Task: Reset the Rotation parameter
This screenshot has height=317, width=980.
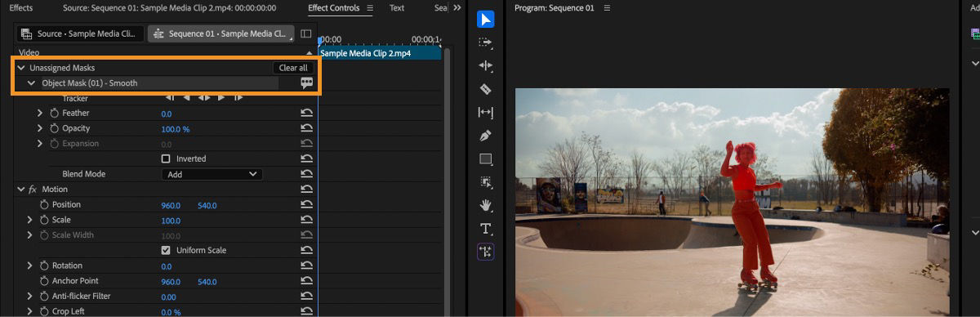Action: (x=306, y=266)
